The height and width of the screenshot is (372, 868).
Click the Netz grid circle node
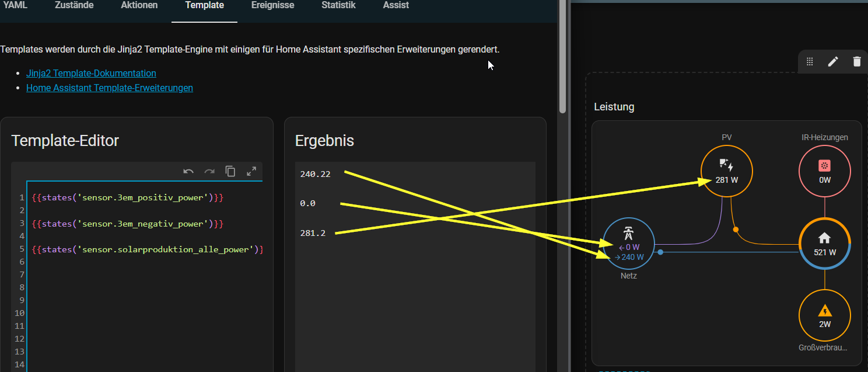pos(629,244)
